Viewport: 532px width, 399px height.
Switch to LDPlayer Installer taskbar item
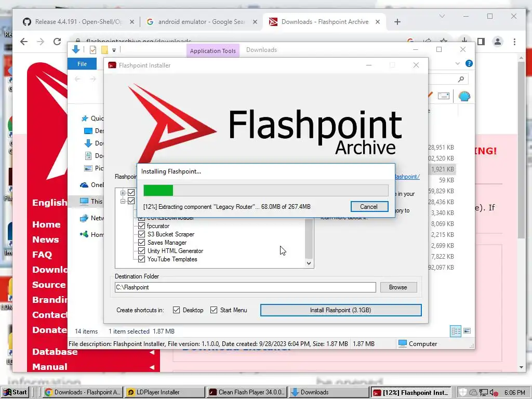[165, 392]
